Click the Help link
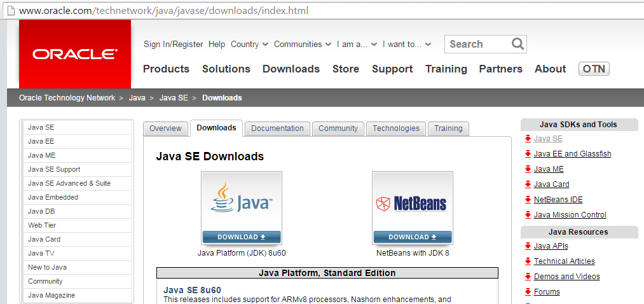Viewport: 644px width, 304px height. tap(217, 44)
